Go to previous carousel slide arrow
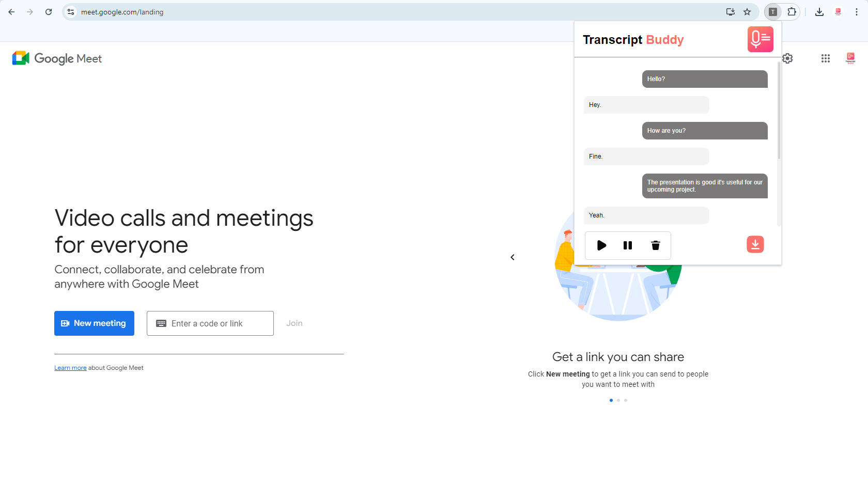This screenshot has width=868, height=500. (513, 257)
